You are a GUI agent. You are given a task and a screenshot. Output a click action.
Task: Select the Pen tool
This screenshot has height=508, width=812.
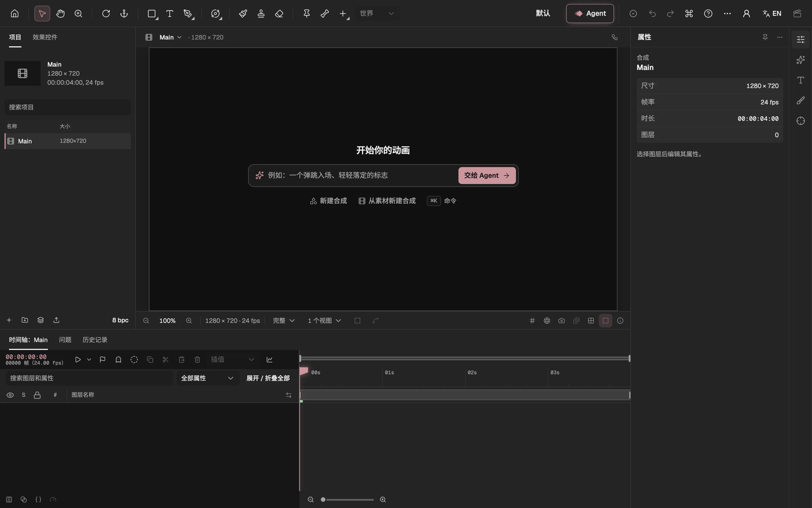(188, 14)
